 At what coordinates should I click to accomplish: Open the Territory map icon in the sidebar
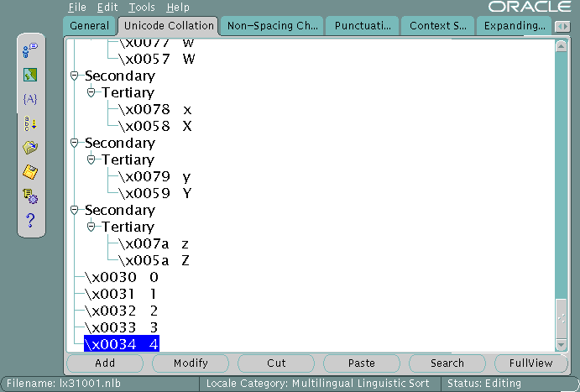pyautogui.click(x=30, y=75)
